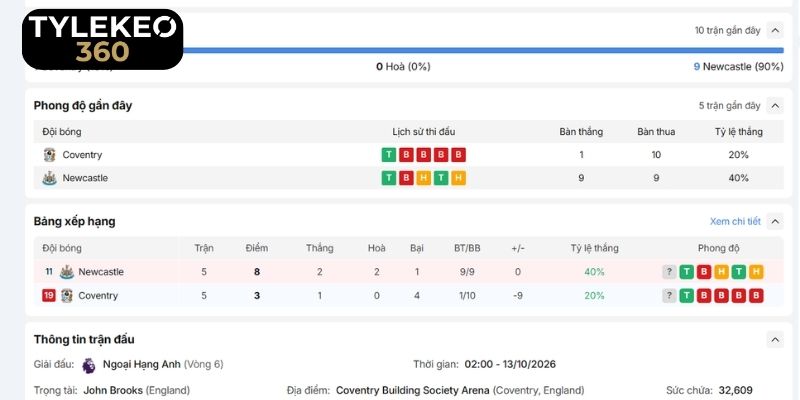This screenshot has height=400, width=800.
Task: Click the Bàn thắng column header
Action: click(x=581, y=132)
